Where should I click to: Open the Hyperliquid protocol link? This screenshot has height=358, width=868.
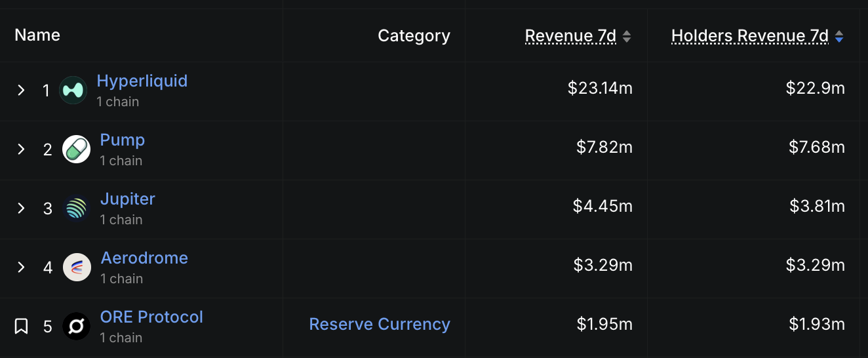tap(142, 81)
